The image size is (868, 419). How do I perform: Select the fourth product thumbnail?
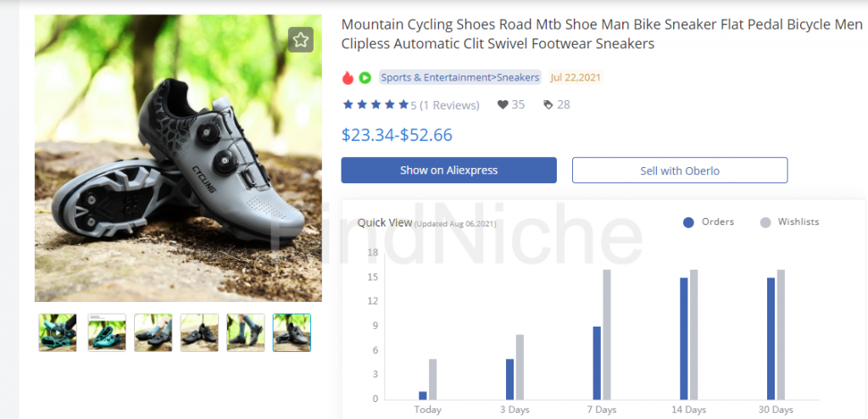click(x=199, y=332)
